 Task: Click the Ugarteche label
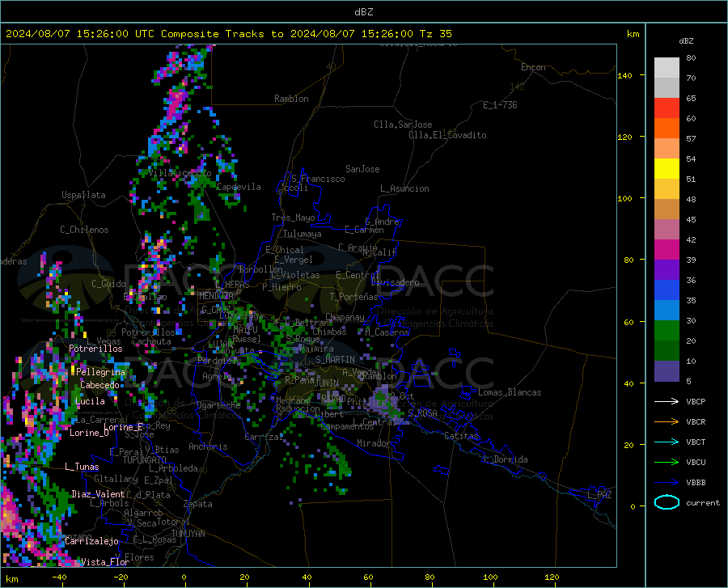218,405
